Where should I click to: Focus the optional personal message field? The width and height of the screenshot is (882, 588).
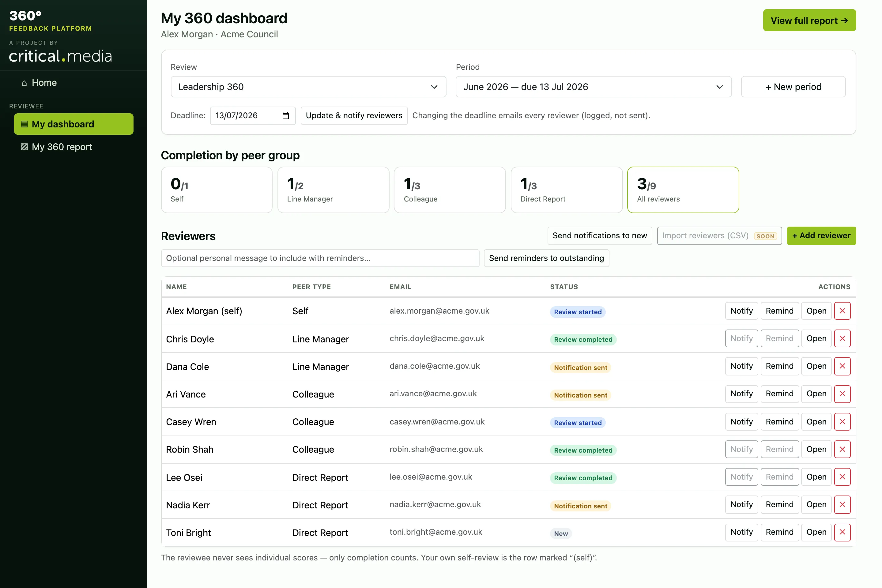pyautogui.click(x=320, y=258)
